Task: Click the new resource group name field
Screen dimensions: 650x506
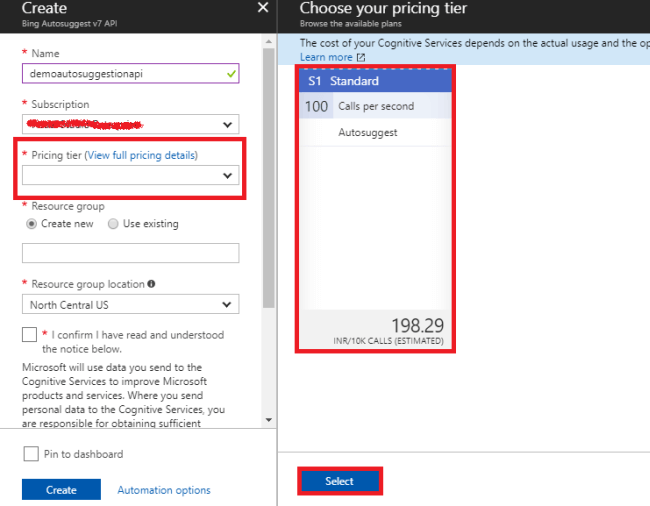Action: (130, 253)
